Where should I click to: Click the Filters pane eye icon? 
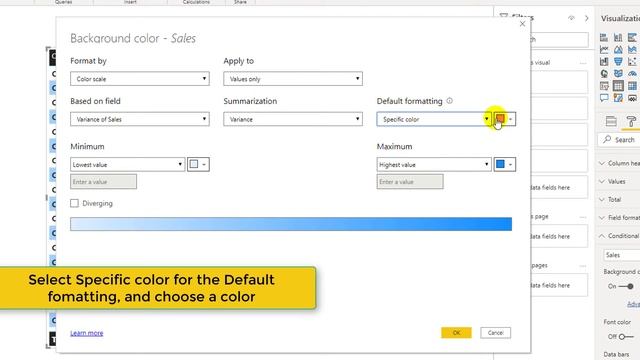tap(571, 18)
